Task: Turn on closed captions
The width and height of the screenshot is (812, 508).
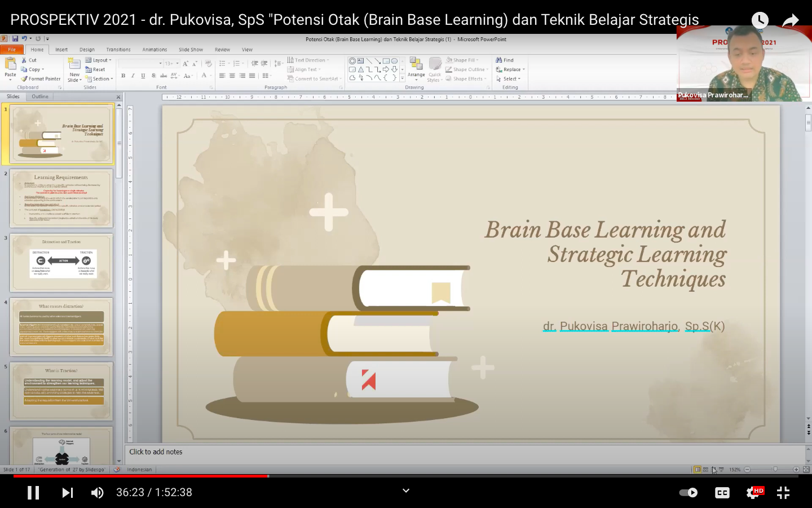Action: pos(722,493)
